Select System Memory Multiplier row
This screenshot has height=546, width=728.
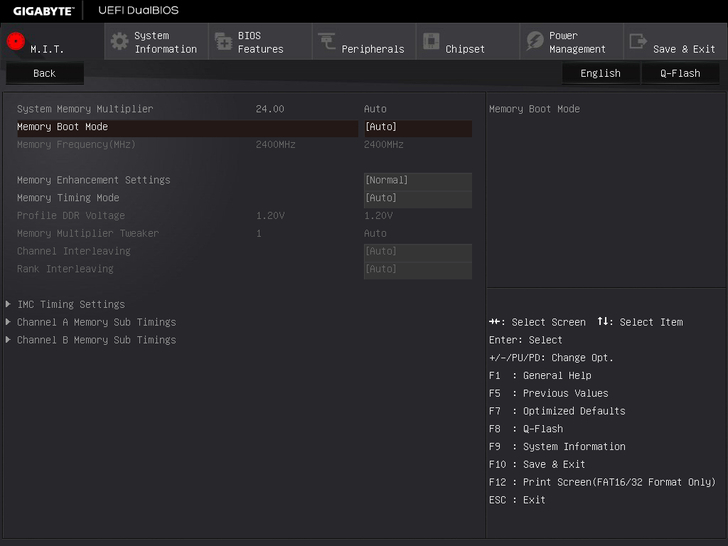point(85,109)
